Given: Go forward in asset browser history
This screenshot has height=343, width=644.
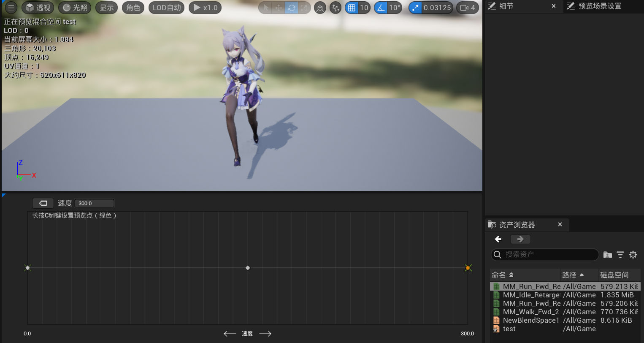Looking at the screenshot, I should (x=520, y=239).
